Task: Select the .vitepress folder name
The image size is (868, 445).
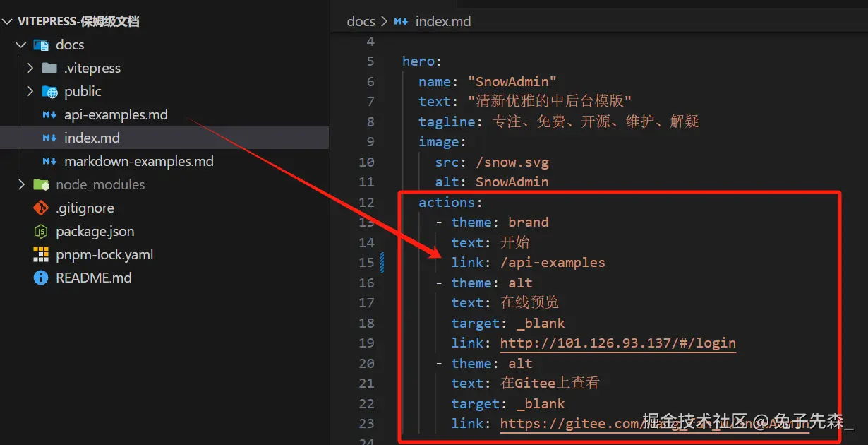Action: pyautogui.click(x=92, y=69)
